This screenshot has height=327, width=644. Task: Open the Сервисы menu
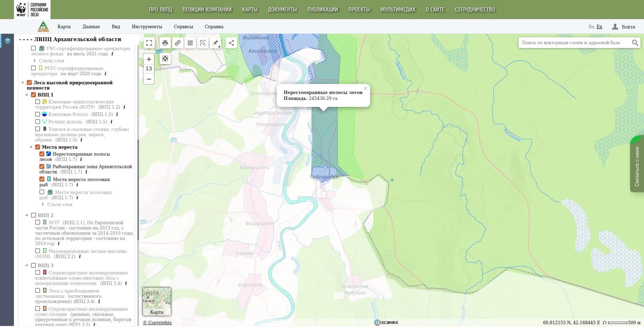click(183, 26)
